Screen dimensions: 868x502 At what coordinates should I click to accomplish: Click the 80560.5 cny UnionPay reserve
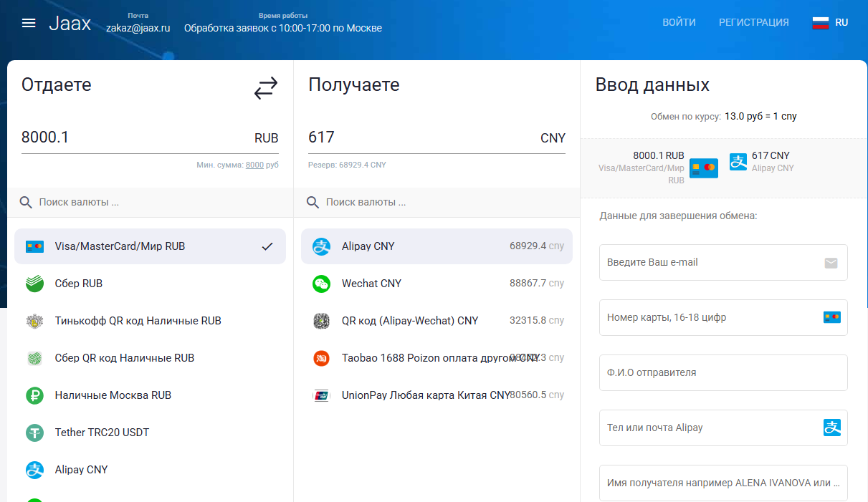[x=537, y=395]
